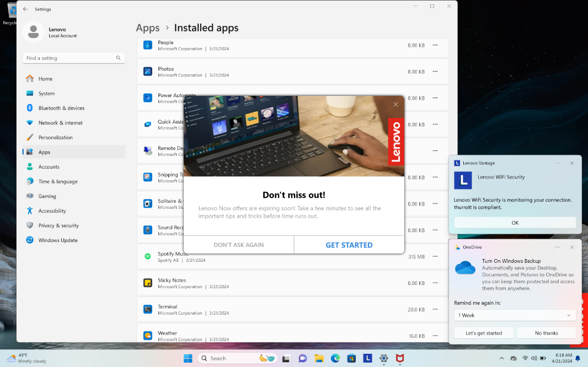Open more options menu for People
The height and width of the screenshot is (367, 588).
coord(435,45)
